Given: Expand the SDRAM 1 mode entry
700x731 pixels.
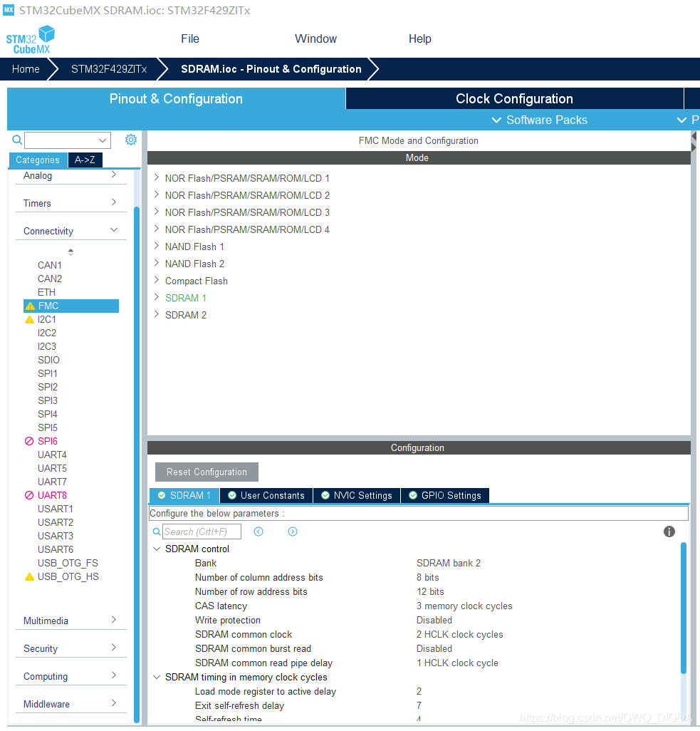Looking at the screenshot, I should (x=157, y=297).
